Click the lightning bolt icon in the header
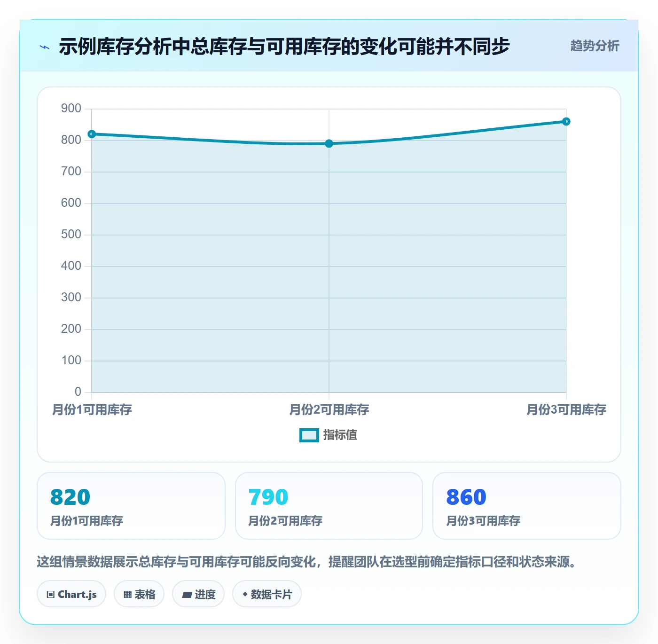 45,47
